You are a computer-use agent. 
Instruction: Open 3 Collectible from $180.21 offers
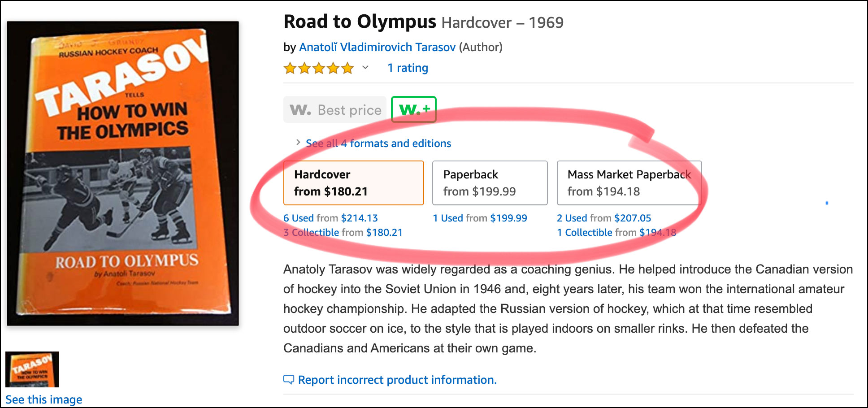(343, 233)
